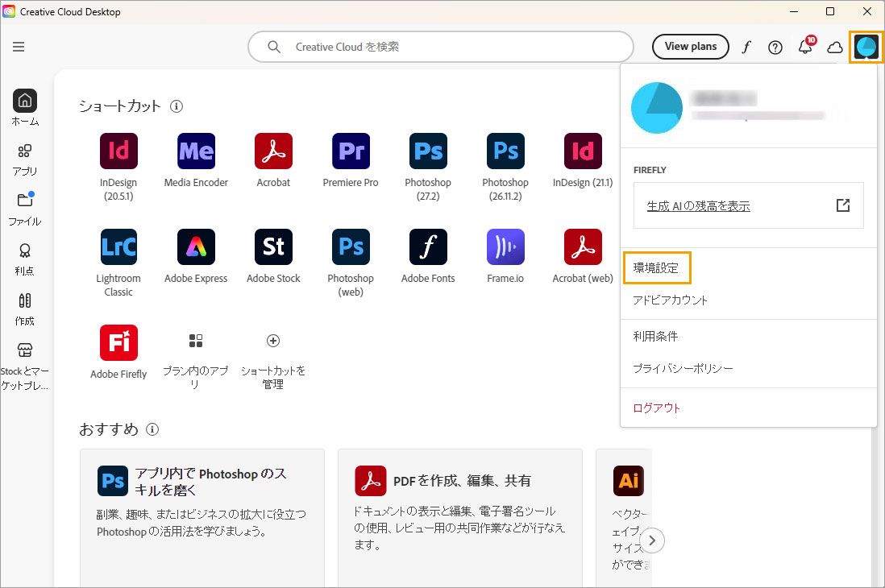Image resolution: width=885 pixels, height=588 pixels.
Task: Open the hamburger menu
Action: click(19, 47)
